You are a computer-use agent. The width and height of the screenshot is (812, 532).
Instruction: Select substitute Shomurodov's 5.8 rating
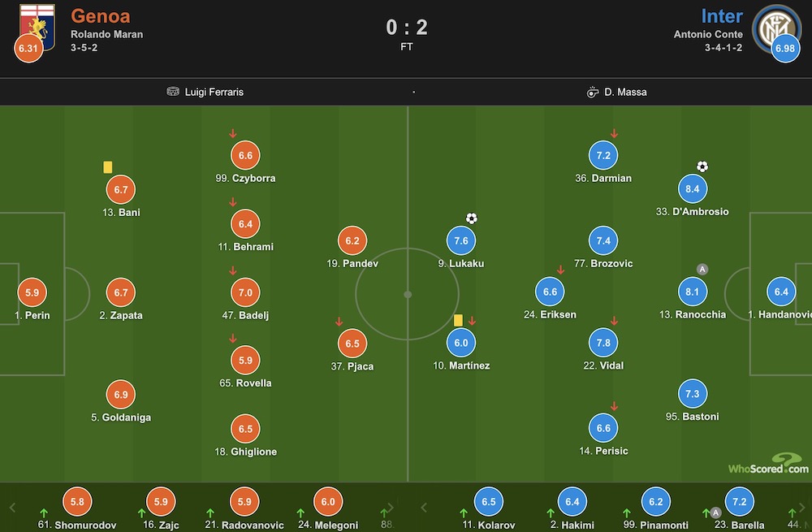click(x=77, y=501)
